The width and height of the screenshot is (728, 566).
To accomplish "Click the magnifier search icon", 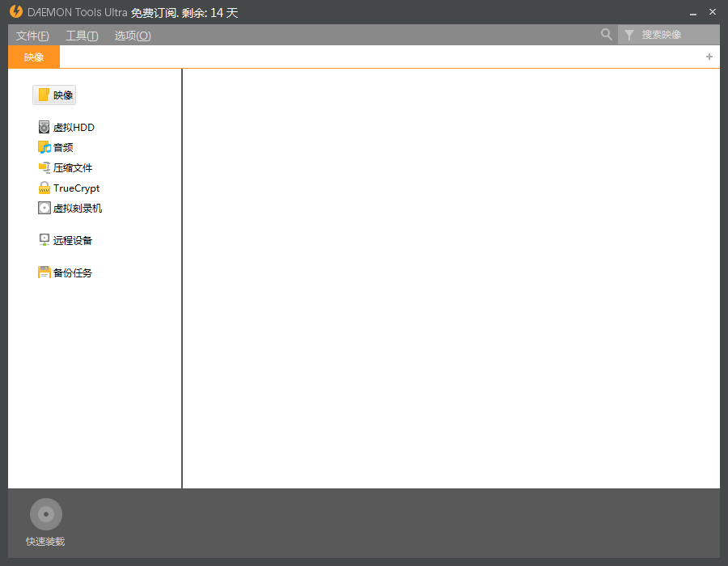I will (x=607, y=35).
